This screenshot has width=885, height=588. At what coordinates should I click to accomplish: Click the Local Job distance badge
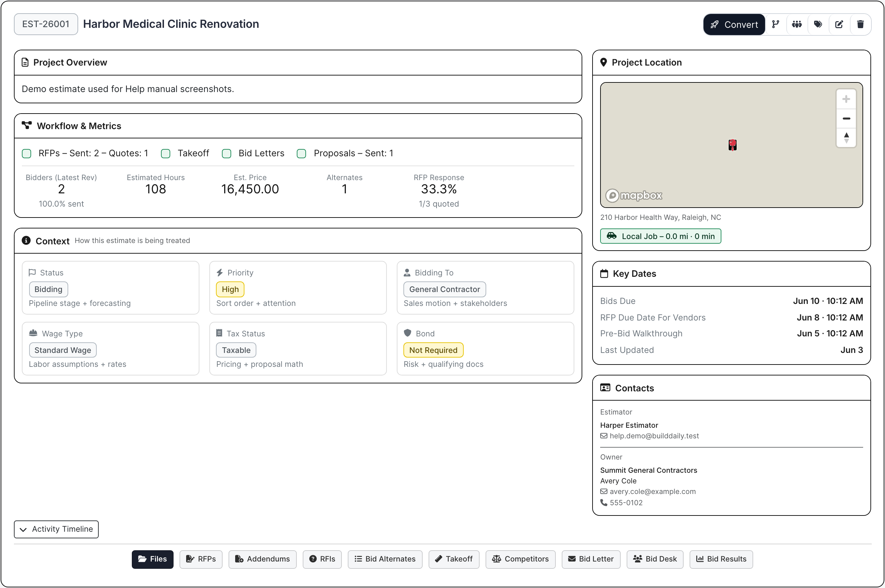[x=660, y=236]
